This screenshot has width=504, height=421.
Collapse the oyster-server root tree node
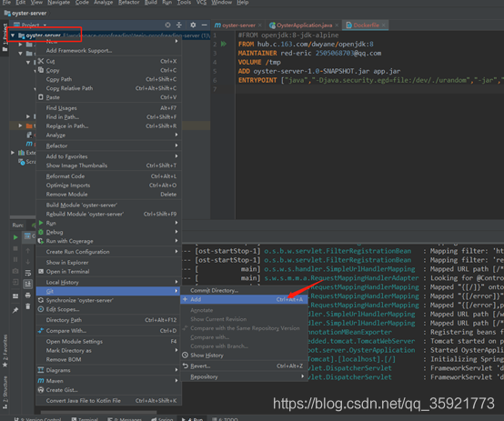click(13, 35)
